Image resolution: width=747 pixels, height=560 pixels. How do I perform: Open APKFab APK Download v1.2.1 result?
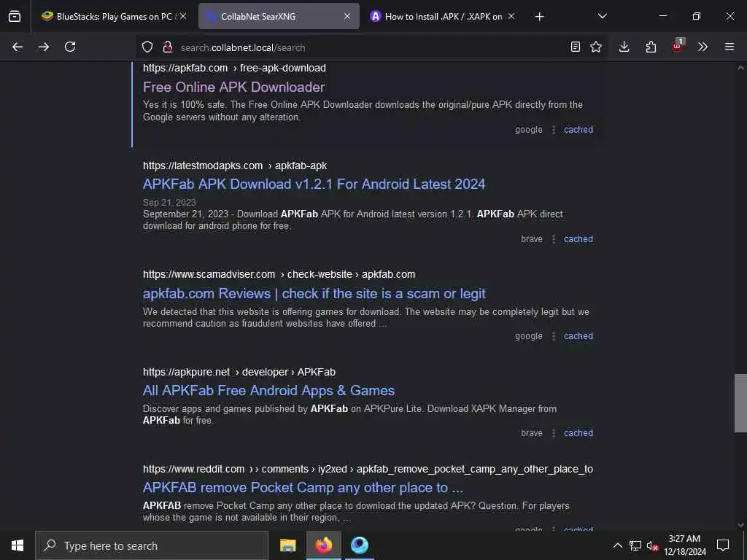click(314, 184)
